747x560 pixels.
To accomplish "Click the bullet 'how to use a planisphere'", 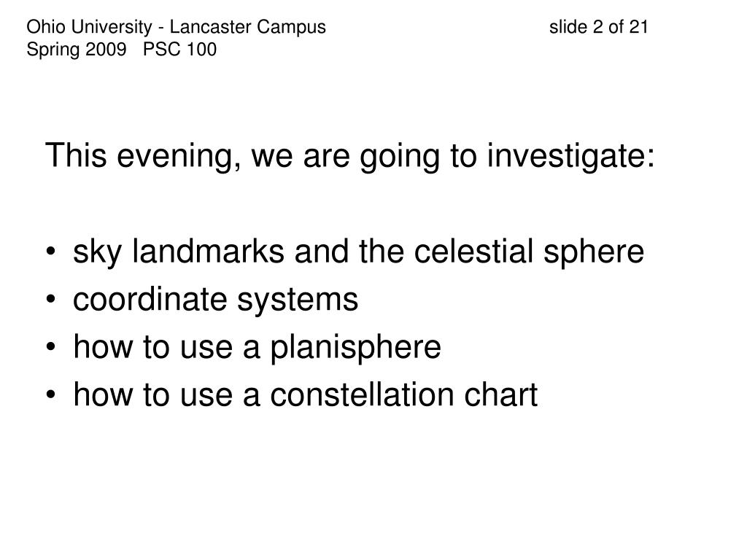I will (257, 347).
